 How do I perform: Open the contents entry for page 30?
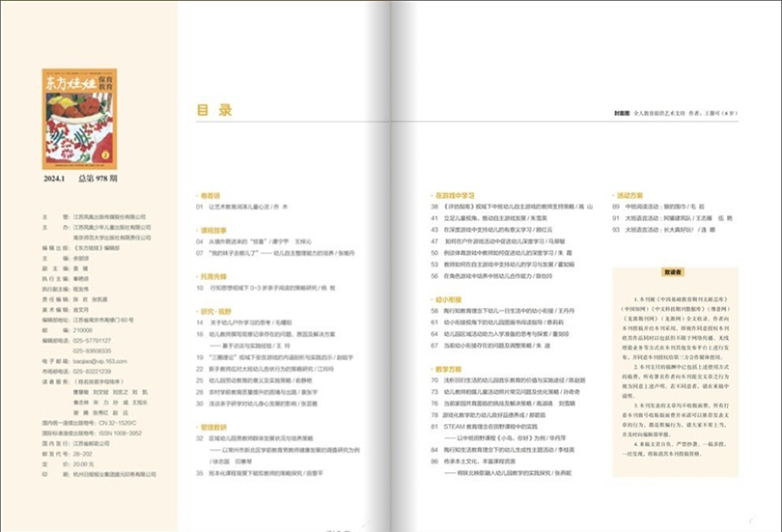(x=257, y=404)
